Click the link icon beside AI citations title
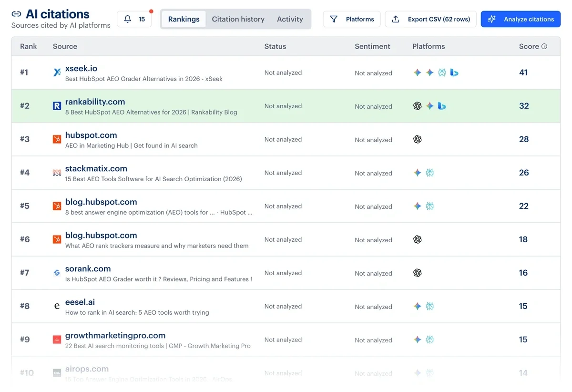572x392 pixels. [x=16, y=14]
